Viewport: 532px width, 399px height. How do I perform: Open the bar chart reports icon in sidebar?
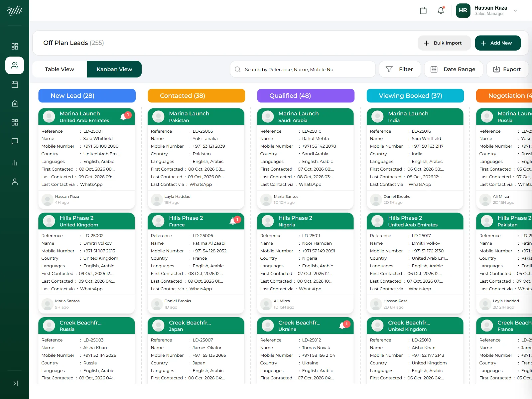click(x=15, y=163)
